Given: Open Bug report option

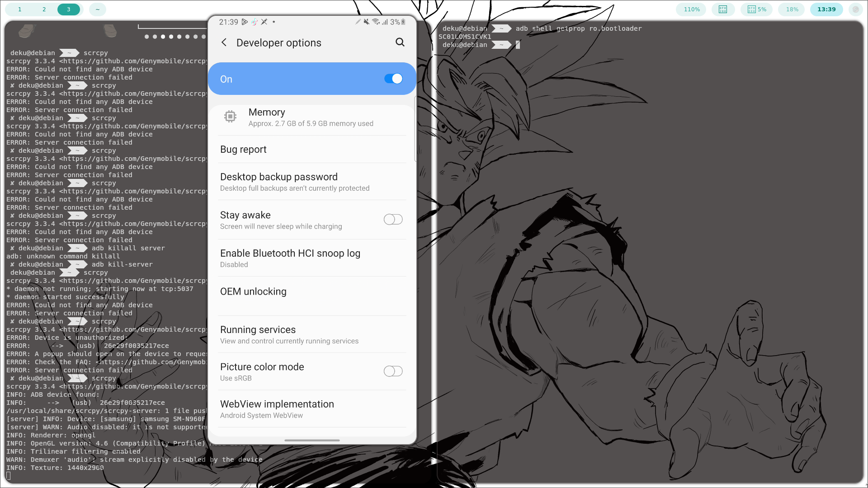Looking at the screenshot, I should (312, 150).
